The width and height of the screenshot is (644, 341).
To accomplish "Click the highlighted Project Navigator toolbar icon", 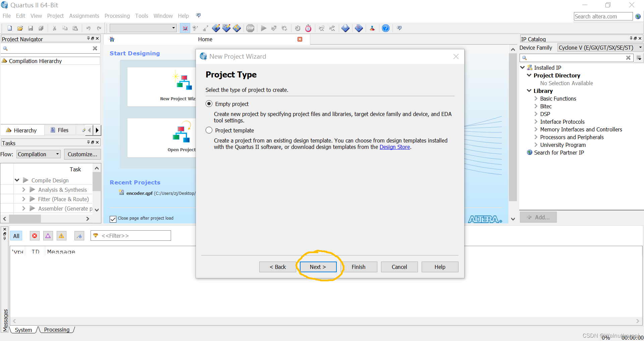I will tap(185, 28).
